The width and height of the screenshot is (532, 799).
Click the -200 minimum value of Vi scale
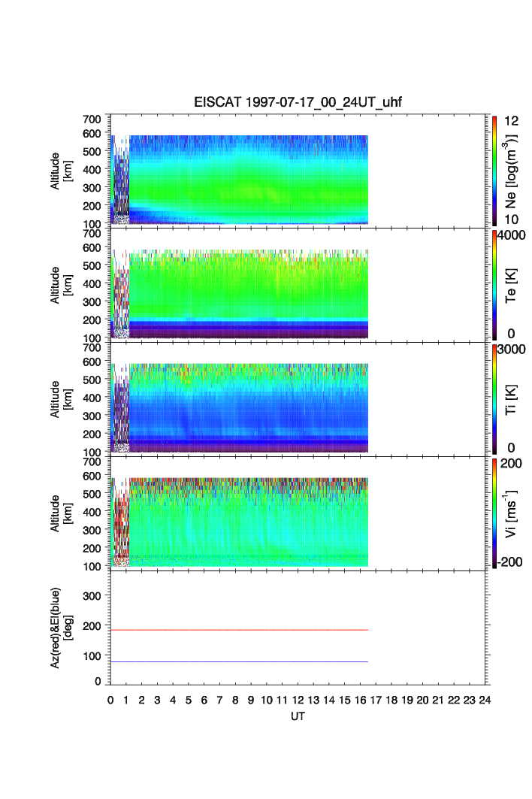[511, 562]
